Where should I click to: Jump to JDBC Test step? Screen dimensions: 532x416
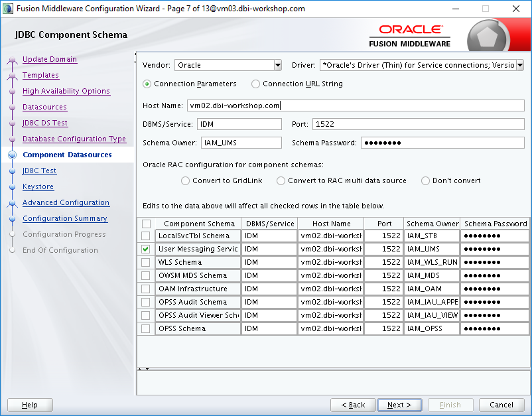click(x=39, y=171)
